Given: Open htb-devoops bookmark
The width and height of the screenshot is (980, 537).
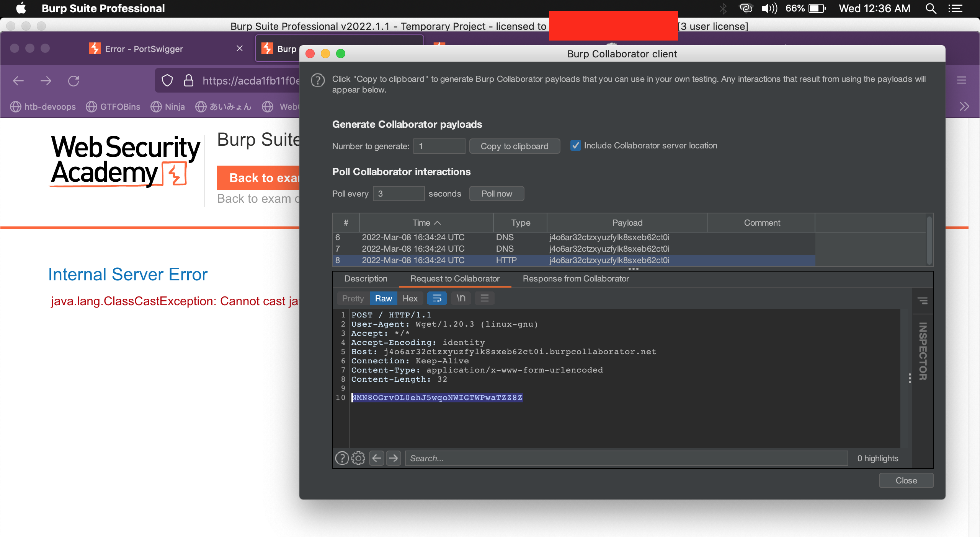Looking at the screenshot, I should tap(43, 107).
